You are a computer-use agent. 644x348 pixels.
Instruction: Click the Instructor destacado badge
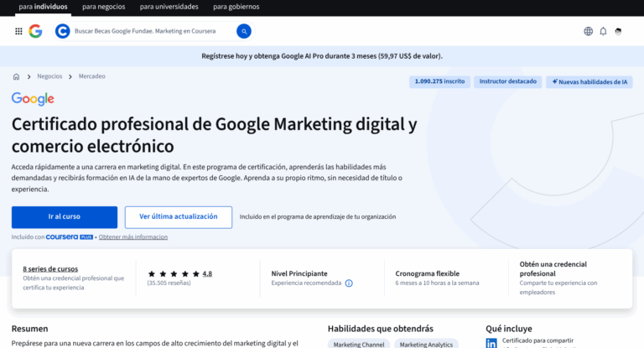coord(507,81)
